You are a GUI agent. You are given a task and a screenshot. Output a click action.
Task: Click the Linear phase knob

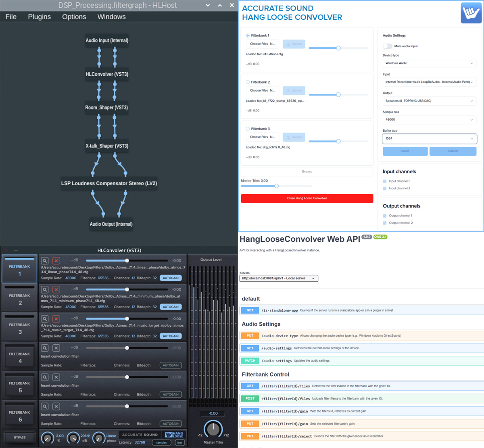coord(99,438)
